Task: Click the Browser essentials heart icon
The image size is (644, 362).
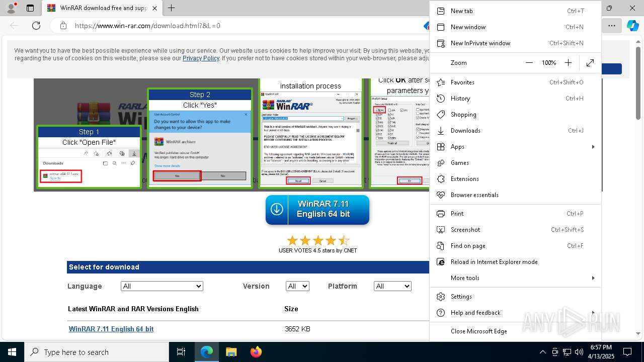Action: [x=441, y=195]
